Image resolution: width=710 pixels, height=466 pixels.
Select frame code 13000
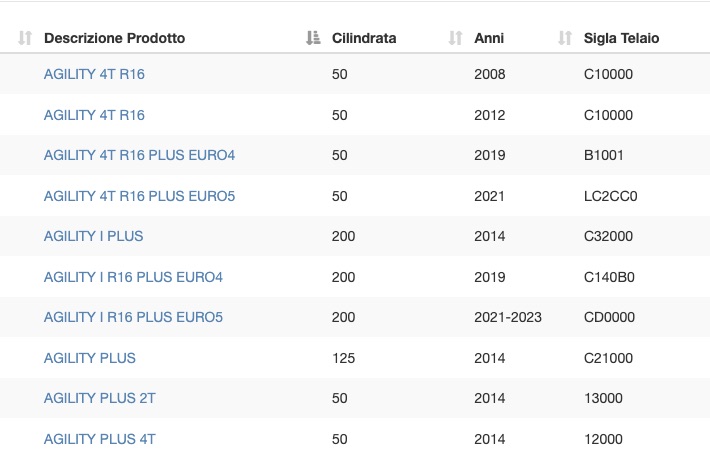tap(603, 399)
